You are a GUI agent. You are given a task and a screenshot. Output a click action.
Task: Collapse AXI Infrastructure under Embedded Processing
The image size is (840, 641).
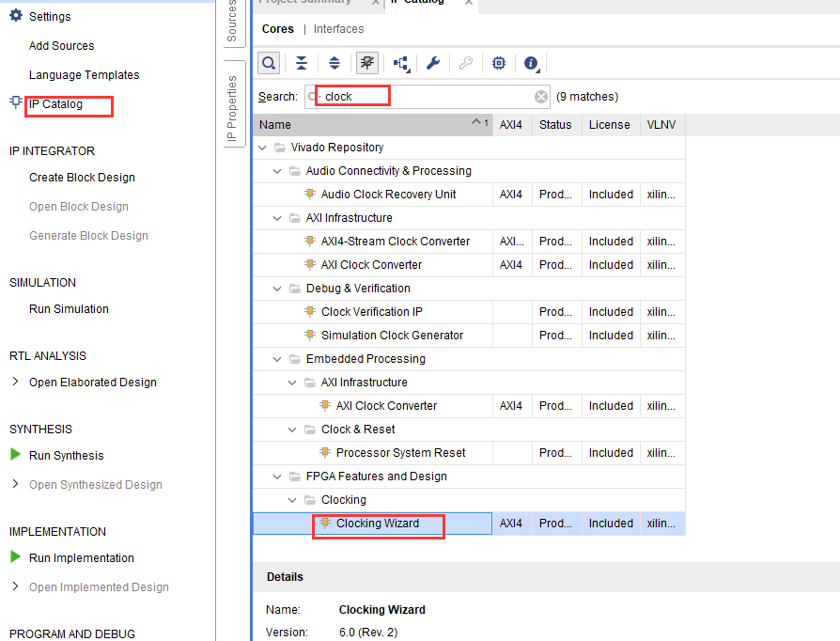tap(292, 383)
